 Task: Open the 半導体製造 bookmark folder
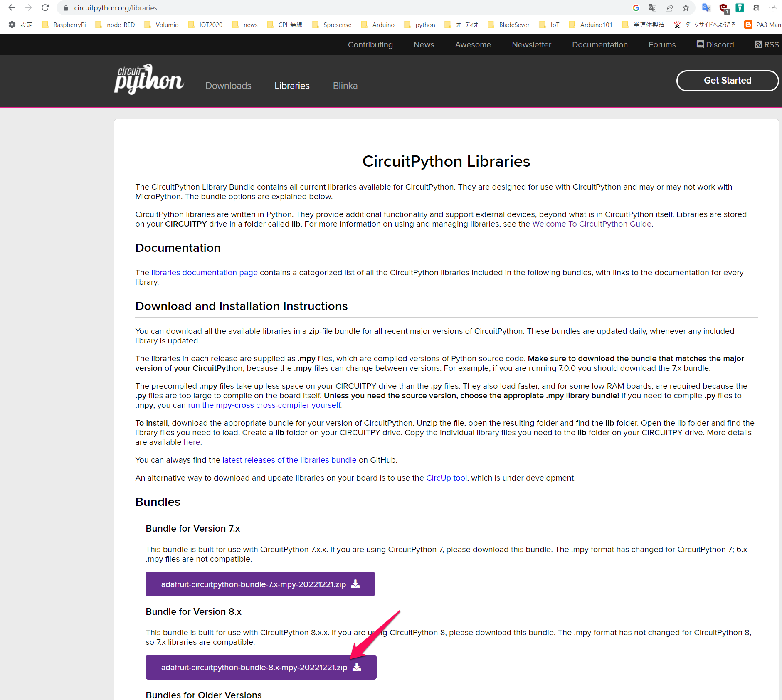tap(643, 25)
